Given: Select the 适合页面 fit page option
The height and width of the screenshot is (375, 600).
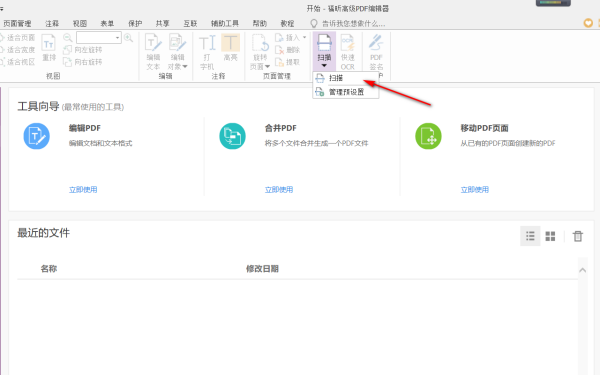Looking at the screenshot, I should [18, 38].
